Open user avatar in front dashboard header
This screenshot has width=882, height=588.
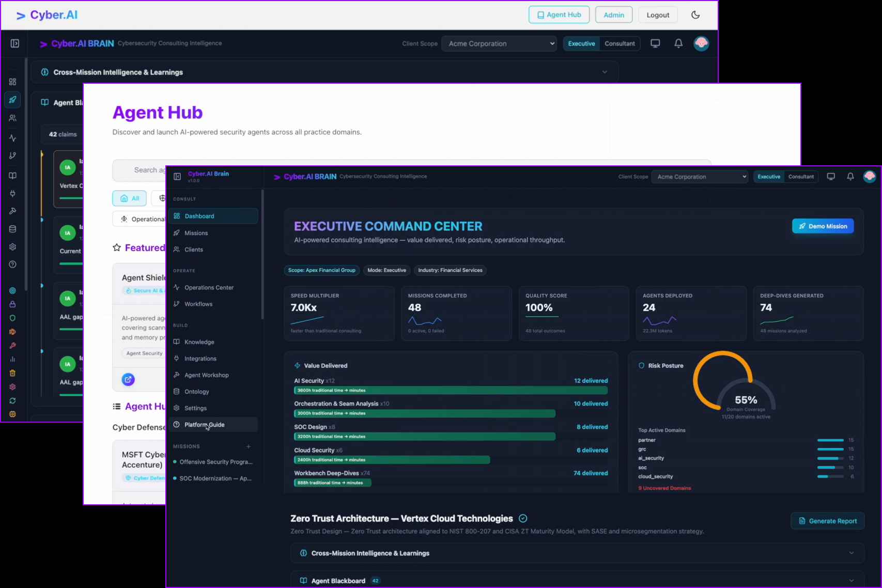point(870,177)
